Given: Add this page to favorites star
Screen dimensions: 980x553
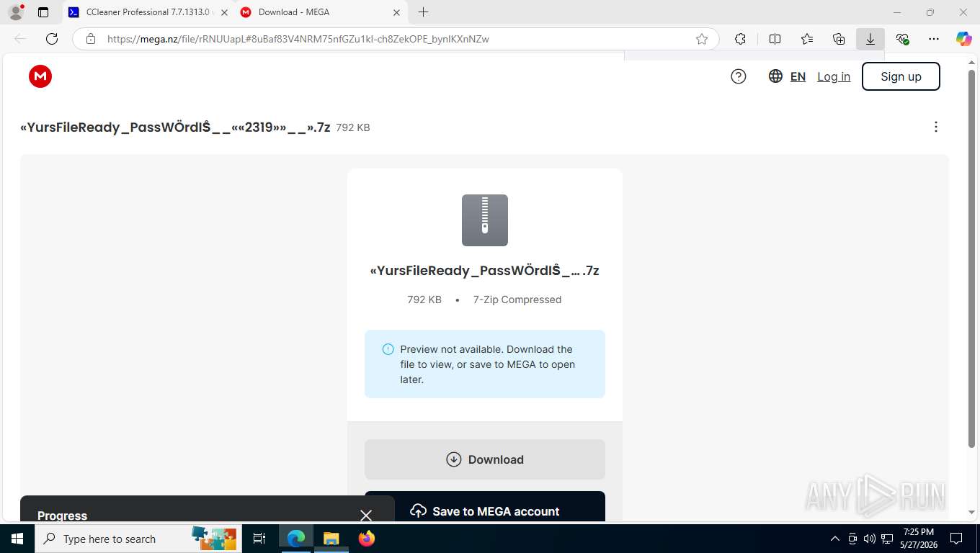Looking at the screenshot, I should click(702, 39).
